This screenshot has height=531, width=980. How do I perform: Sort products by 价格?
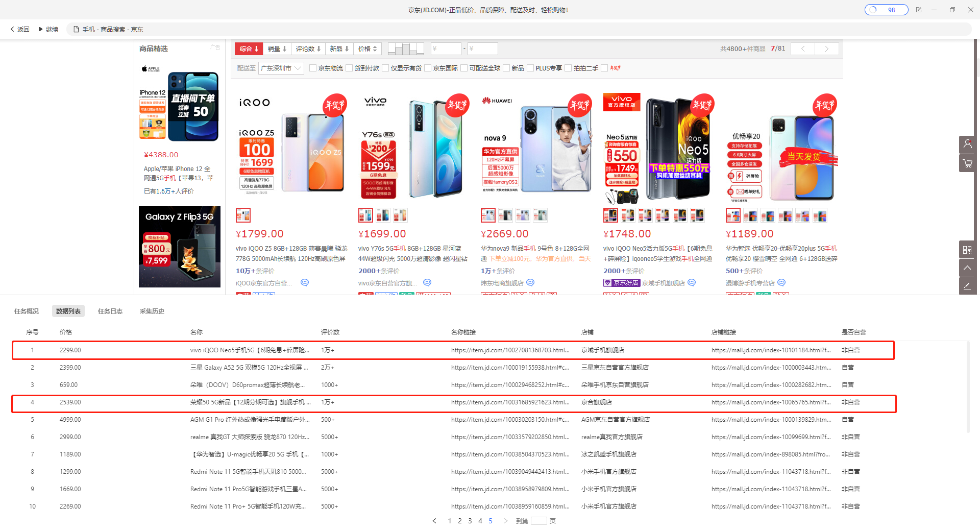pyautogui.click(x=367, y=49)
